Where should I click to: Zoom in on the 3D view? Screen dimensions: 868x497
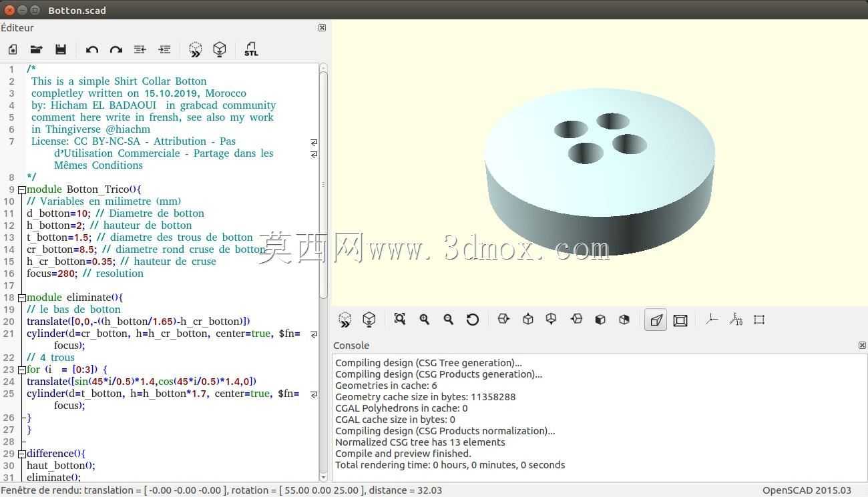click(x=424, y=320)
